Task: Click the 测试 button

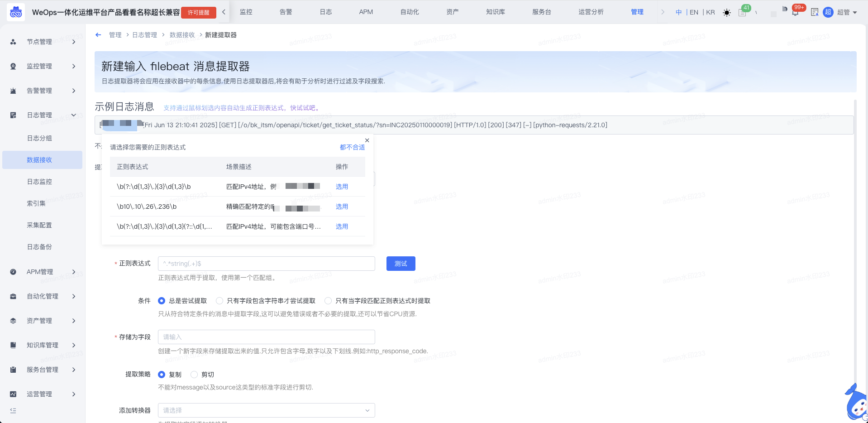Action: 401,264
